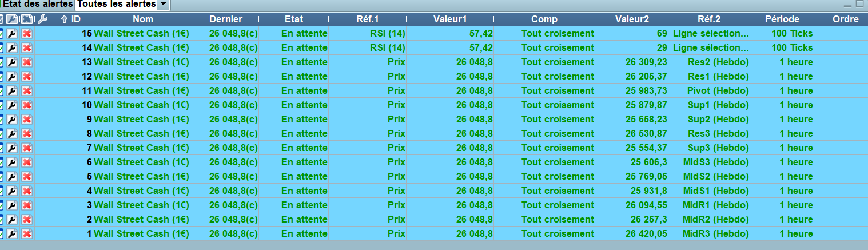Toggle the checkbox on alert 4 row

[2, 191]
